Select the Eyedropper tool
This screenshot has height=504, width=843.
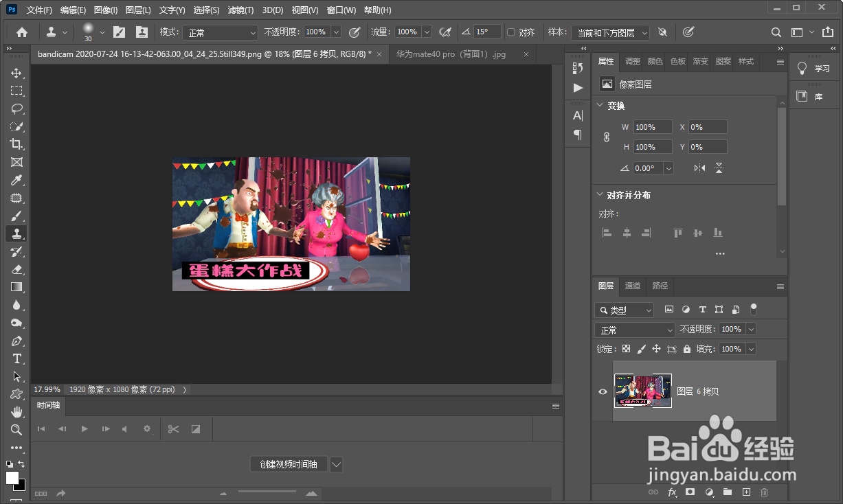click(x=16, y=180)
